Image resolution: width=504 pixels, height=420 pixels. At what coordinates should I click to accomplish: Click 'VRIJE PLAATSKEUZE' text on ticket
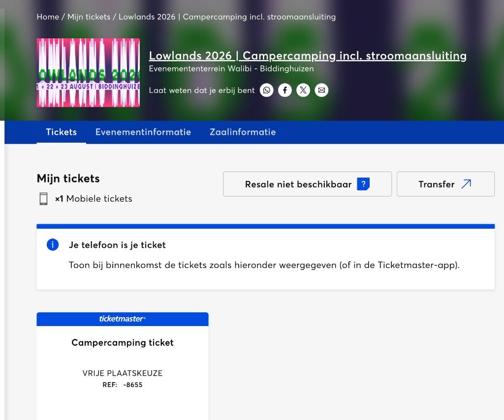pos(123,373)
